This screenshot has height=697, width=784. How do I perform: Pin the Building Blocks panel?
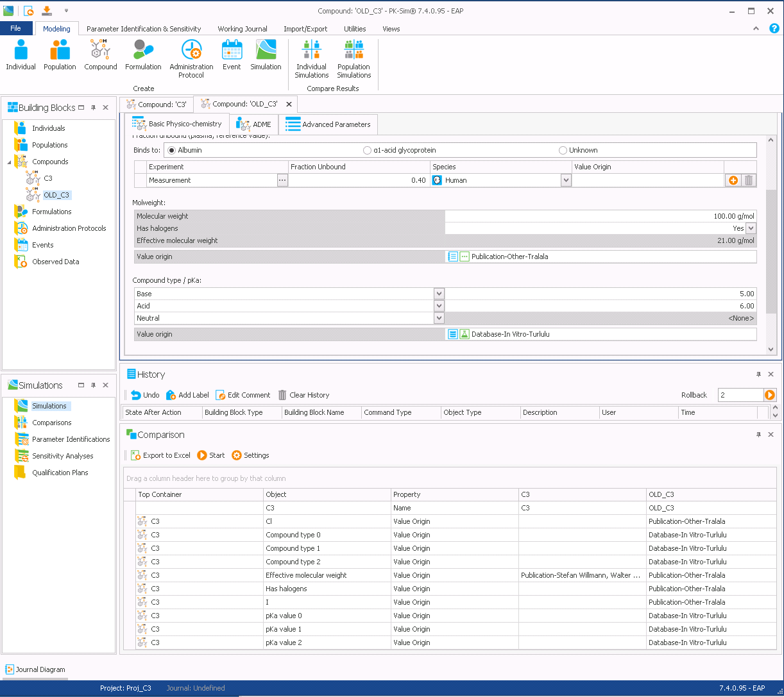click(x=93, y=108)
